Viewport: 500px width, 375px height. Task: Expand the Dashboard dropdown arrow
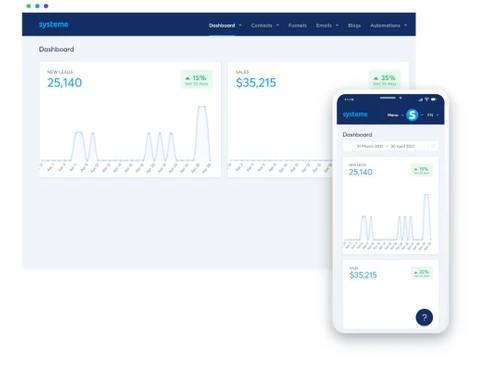(240, 25)
